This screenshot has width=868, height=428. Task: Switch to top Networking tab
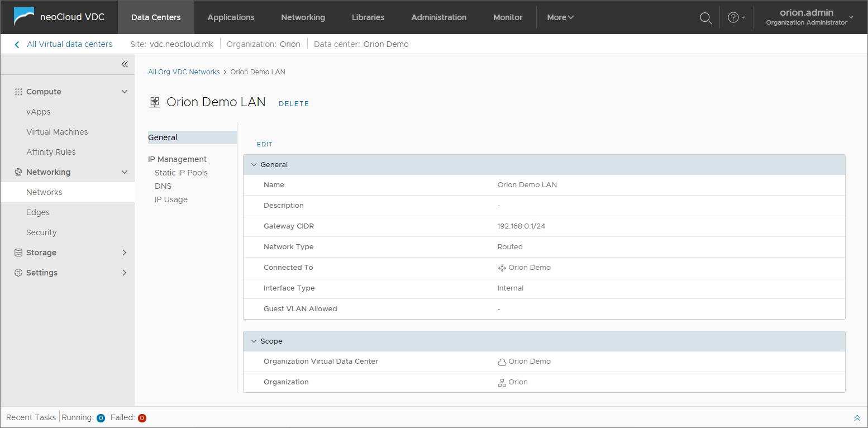point(303,17)
